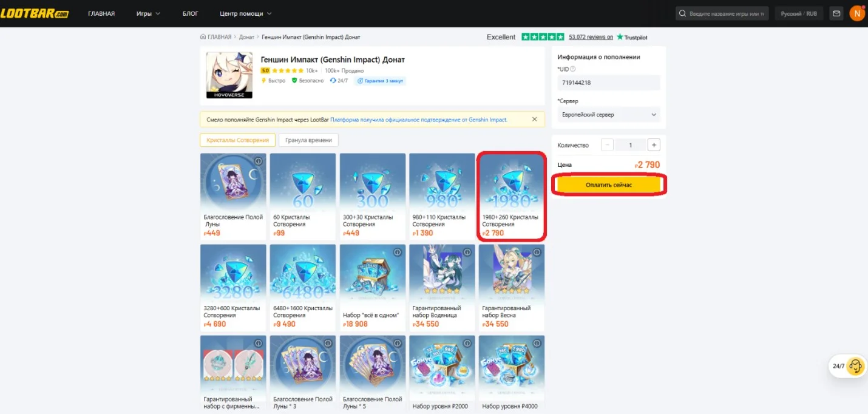Click the UID input field
Screen dimensions: 868x414
[x=609, y=83]
